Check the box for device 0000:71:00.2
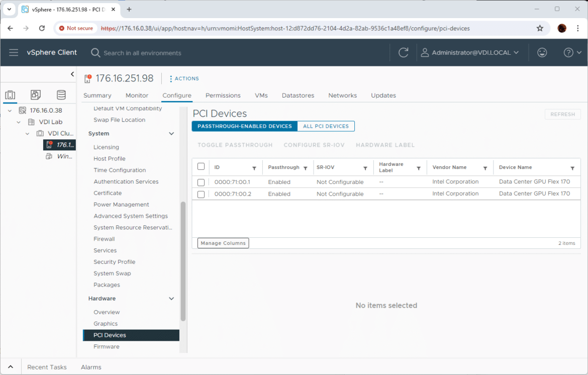 click(201, 194)
